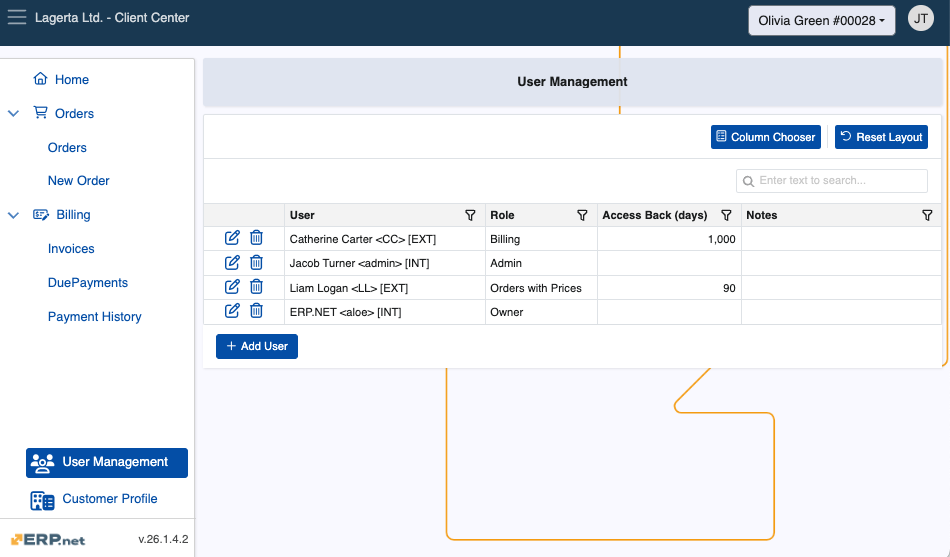Open Olivia Green #00028 customer dropdown
Image resolution: width=950 pixels, height=557 pixels.
click(x=821, y=20)
